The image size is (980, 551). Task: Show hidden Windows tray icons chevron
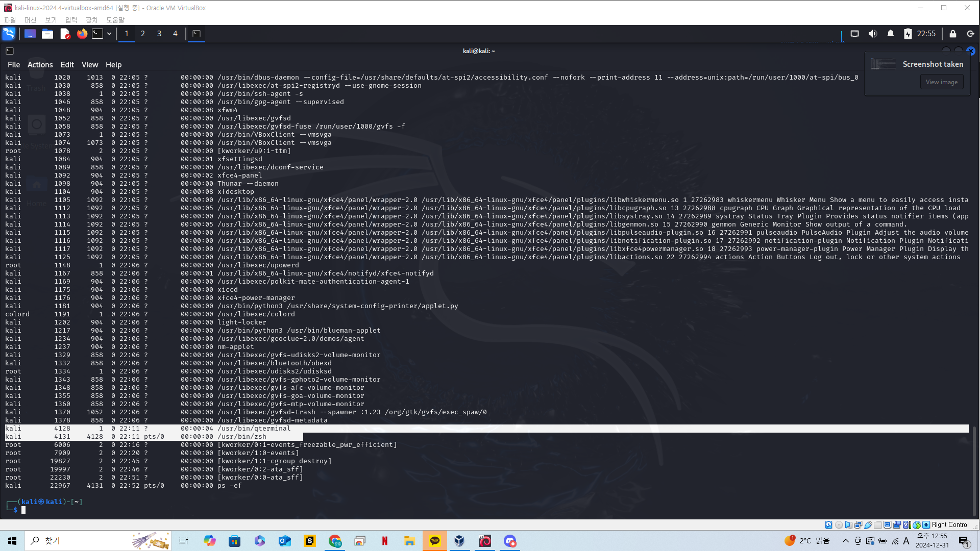tap(845, 541)
